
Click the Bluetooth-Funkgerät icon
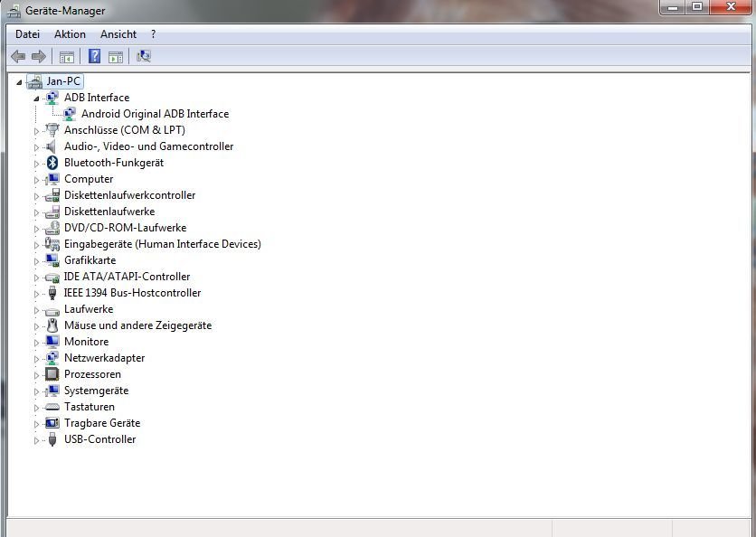click(x=52, y=163)
